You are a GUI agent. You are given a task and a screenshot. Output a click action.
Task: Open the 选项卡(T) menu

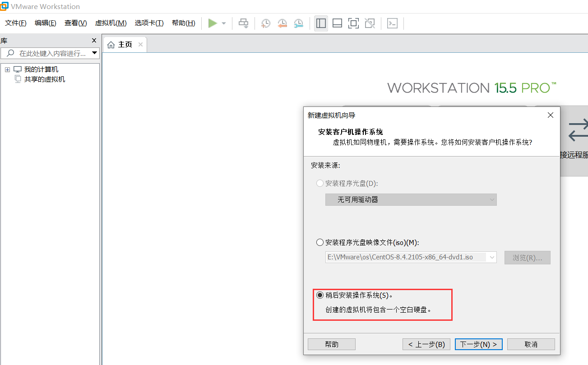(x=149, y=23)
